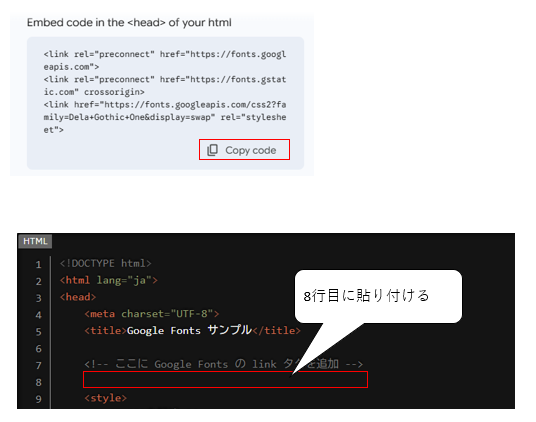This screenshot has width=536, height=422.
Task: Click the first preconnect link line
Action: pyautogui.click(x=165, y=60)
